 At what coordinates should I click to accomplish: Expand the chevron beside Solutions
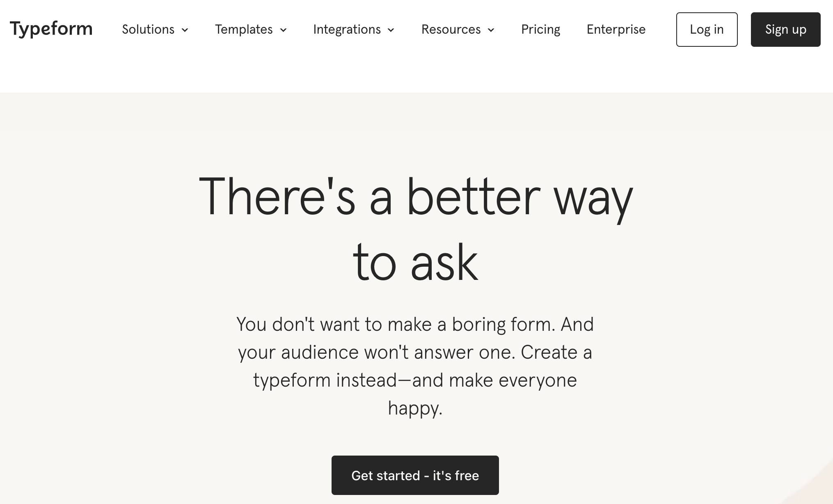[x=185, y=30]
